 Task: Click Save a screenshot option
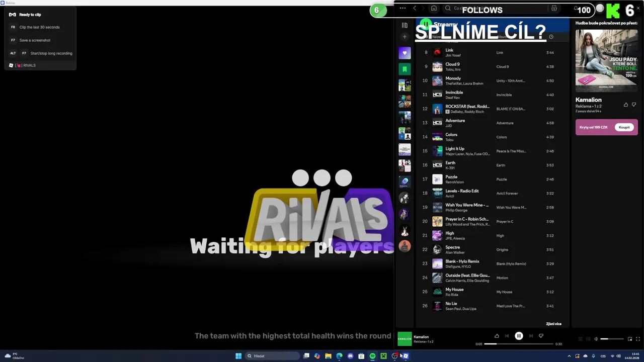pyautogui.click(x=40, y=40)
